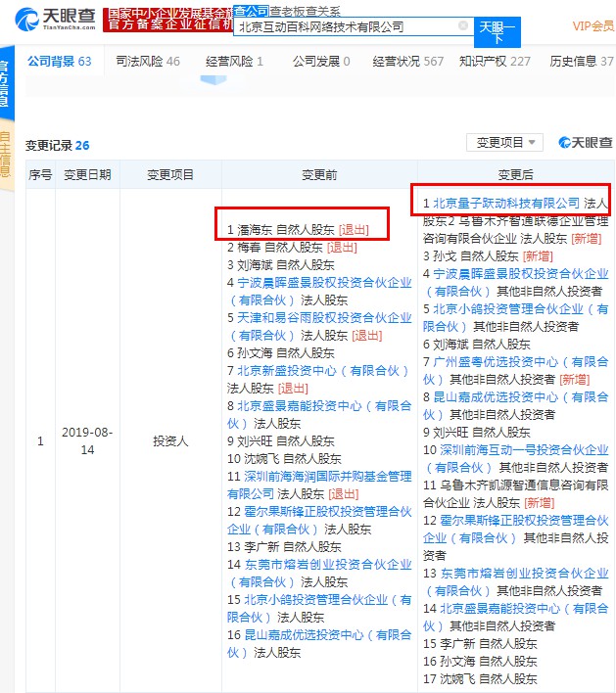Select the 投资人 change item cell
Screen dimensions: 616x693
click(170, 440)
